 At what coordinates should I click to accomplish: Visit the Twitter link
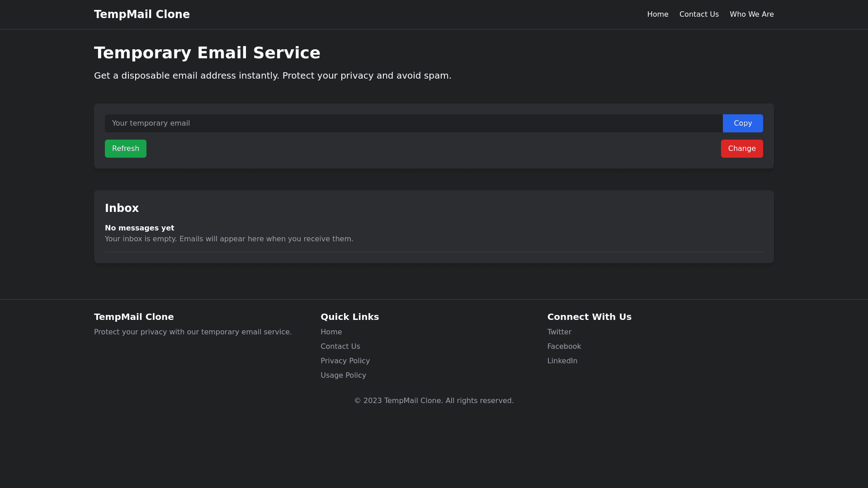(x=559, y=332)
